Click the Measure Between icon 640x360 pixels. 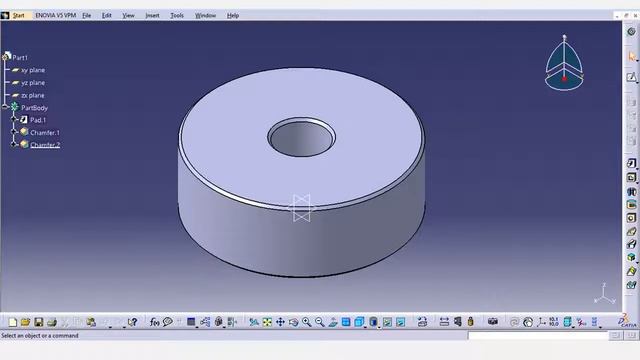click(444, 322)
